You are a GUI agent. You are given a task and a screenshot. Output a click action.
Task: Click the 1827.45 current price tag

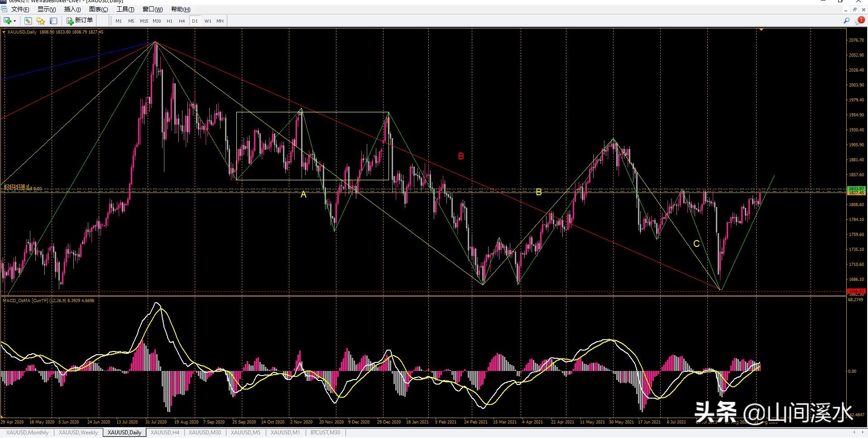(x=856, y=193)
